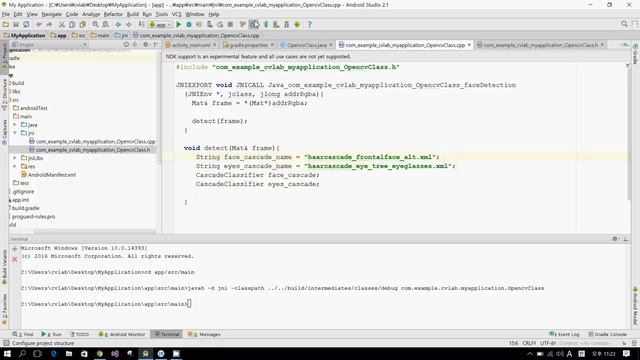Start debugging with the Debug icon
This screenshot has width=640, height=360.
pos(189,24)
